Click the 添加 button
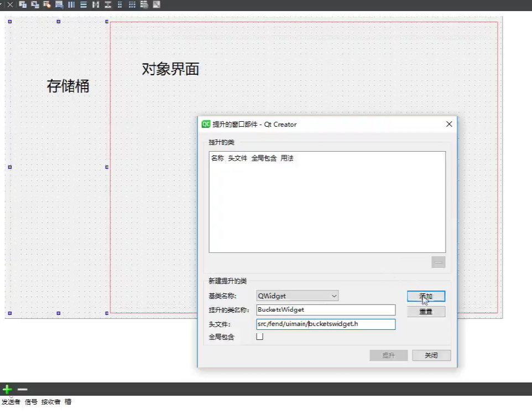Viewport: 532px width, 419px height. tap(426, 297)
